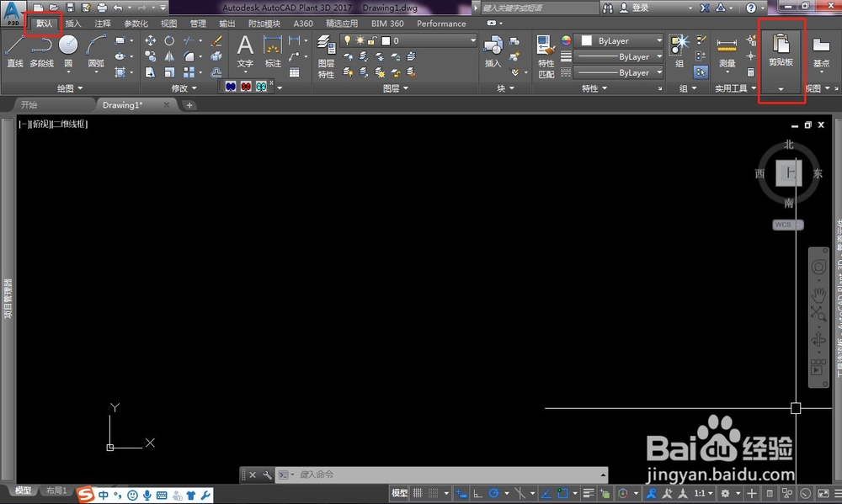Open the Quick Calculator icon
Image resolution: width=842 pixels, height=504 pixels.
751,72
